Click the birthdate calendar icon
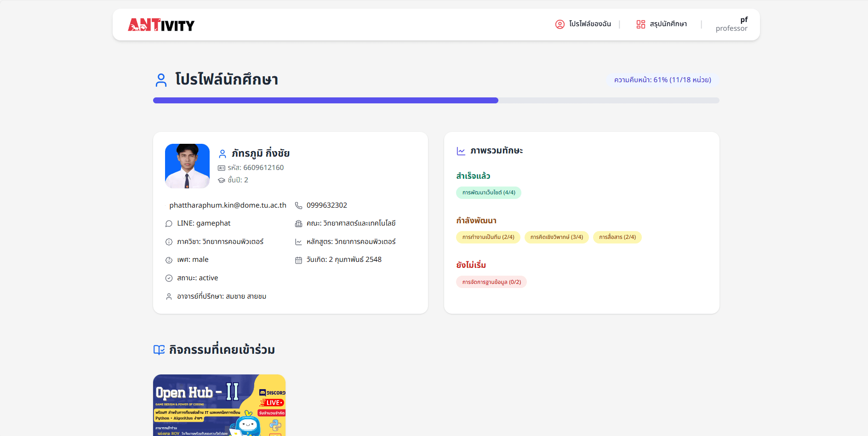This screenshot has width=868, height=436. pyautogui.click(x=298, y=260)
